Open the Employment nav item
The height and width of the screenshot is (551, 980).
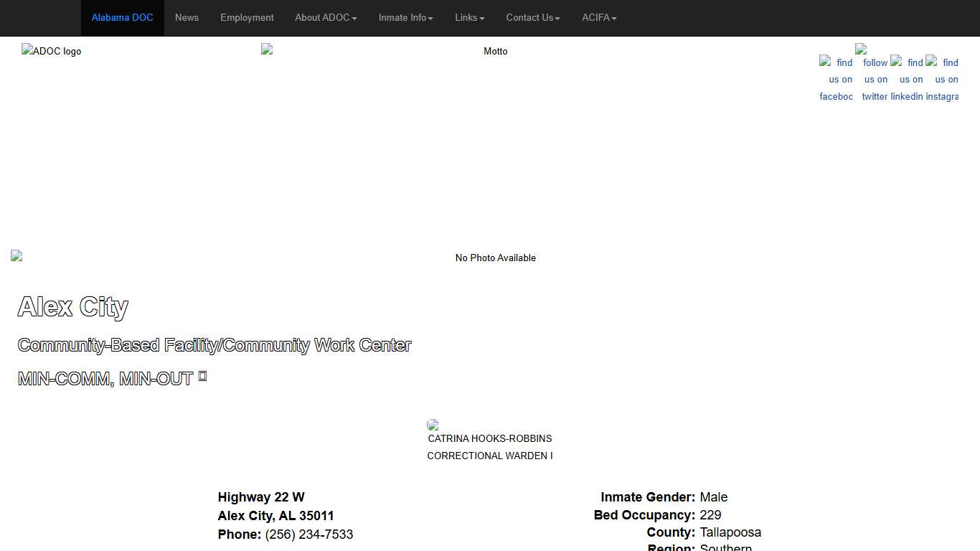[247, 18]
